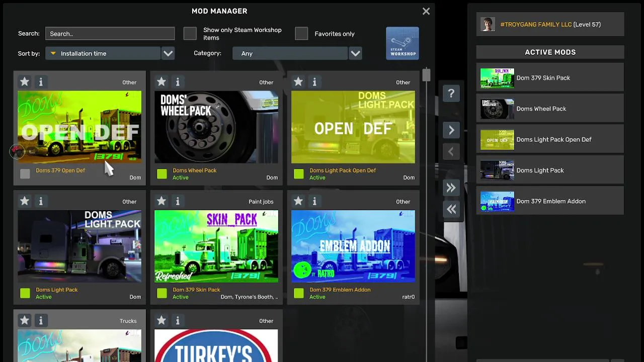Open the Steam Workshop
Screen dimensions: 644x362
coord(402,43)
